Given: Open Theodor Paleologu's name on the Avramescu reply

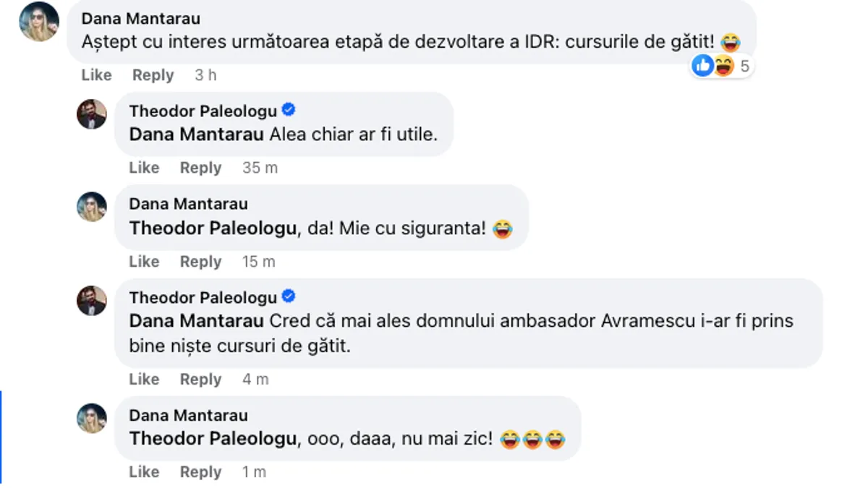Looking at the screenshot, I should (x=203, y=297).
